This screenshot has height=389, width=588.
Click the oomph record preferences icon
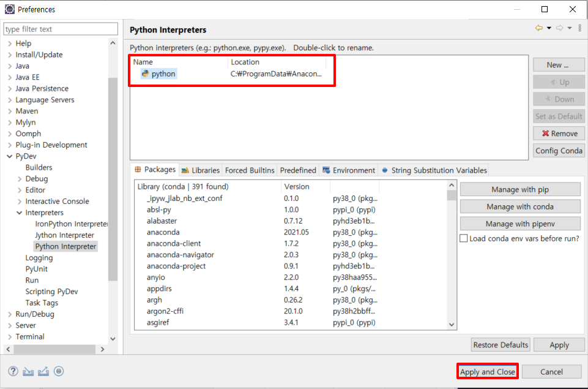(59, 371)
